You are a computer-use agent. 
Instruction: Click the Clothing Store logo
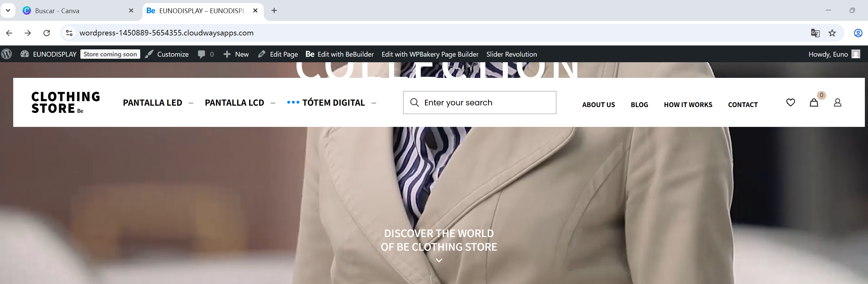(x=66, y=102)
